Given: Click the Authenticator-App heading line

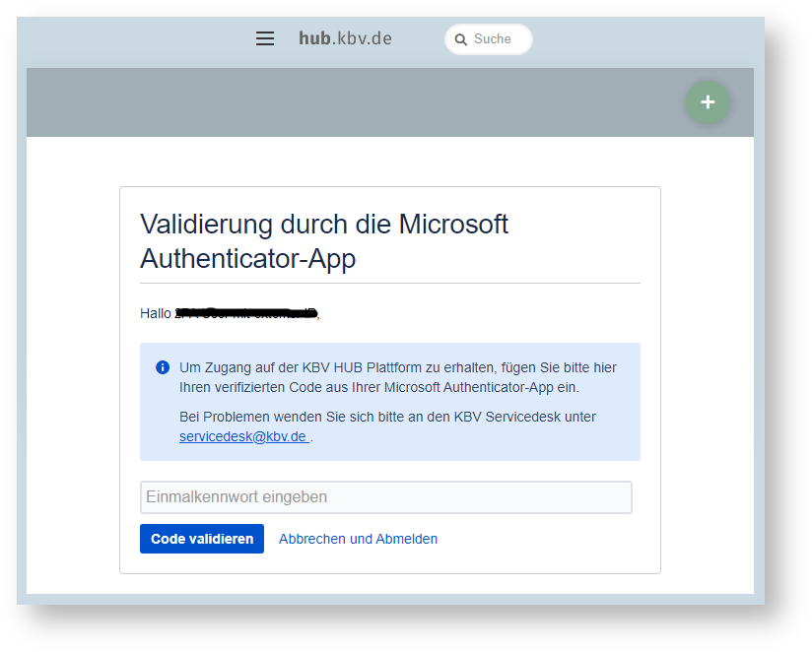Looking at the screenshot, I should 247,259.
